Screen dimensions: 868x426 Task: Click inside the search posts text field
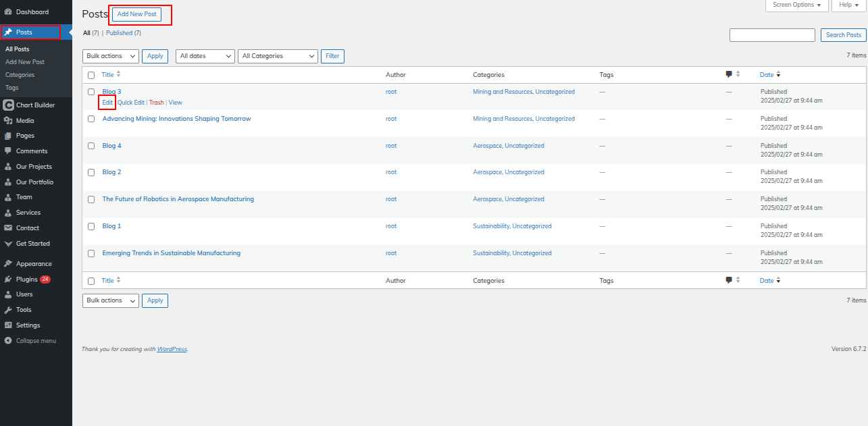pos(772,35)
